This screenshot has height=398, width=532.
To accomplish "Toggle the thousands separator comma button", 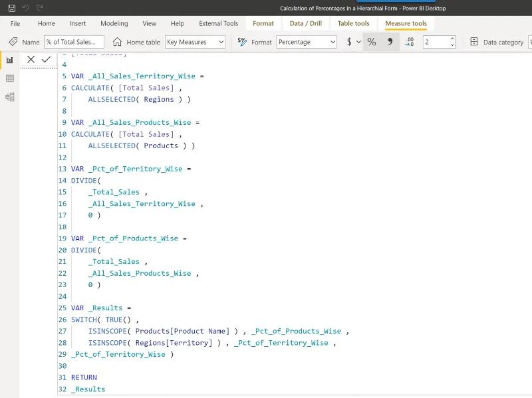I will 390,42.
